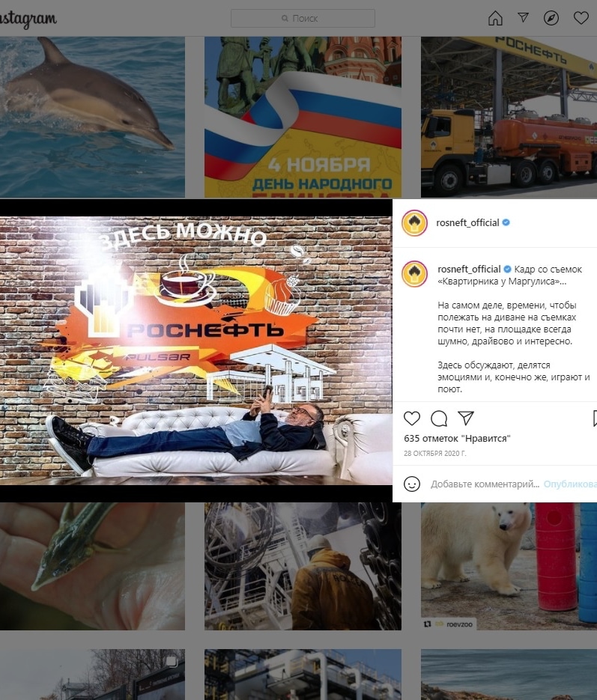The height and width of the screenshot is (700, 597).
Task: Open the polar bear post thumbnail
Action: 509,566
